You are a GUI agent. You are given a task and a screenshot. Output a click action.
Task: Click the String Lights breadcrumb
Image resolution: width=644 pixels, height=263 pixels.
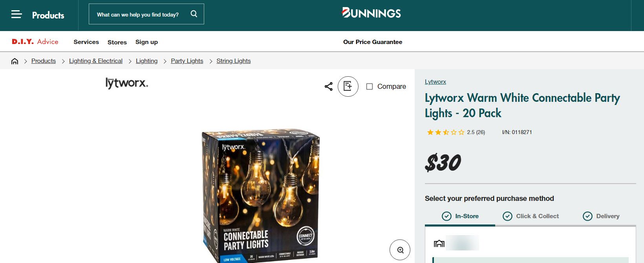234,61
